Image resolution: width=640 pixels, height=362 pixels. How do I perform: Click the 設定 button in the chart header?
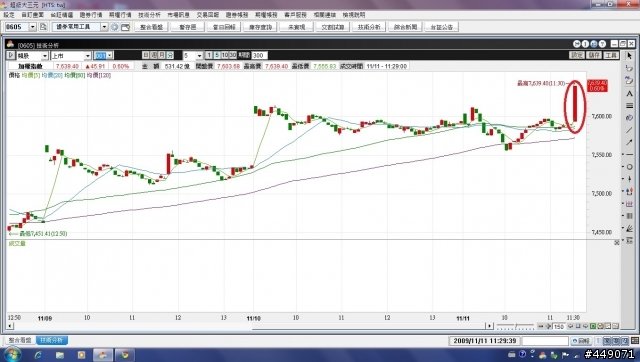coord(577,55)
